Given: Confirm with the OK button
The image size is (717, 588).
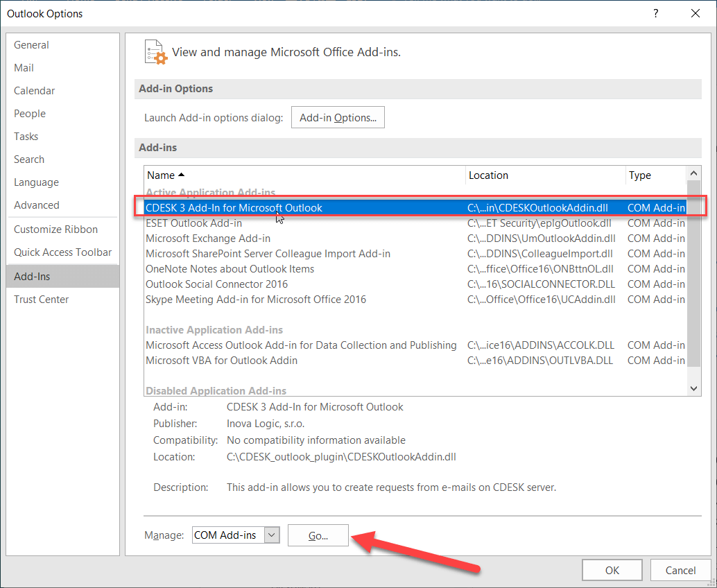Looking at the screenshot, I should coord(612,570).
